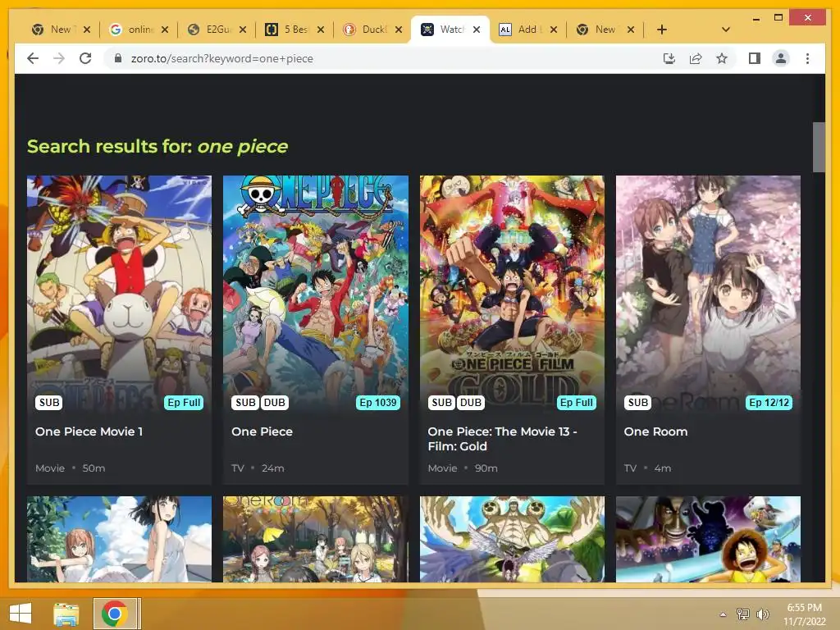
Task: Click the Chrome icon in the taskbar
Action: (114, 614)
